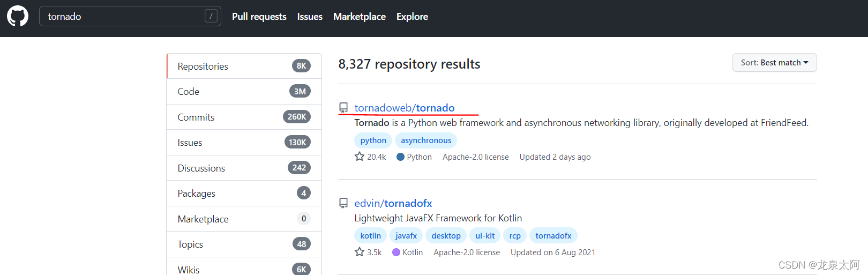Click star icon showing 3.5k
Viewport: 868px width, 275px height.
[360, 252]
